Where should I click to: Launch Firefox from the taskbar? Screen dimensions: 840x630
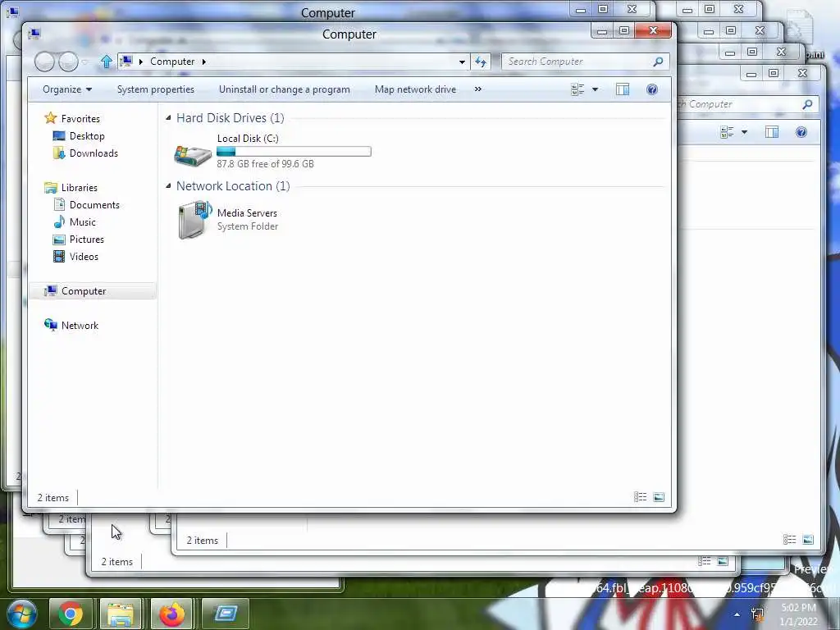(x=171, y=614)
